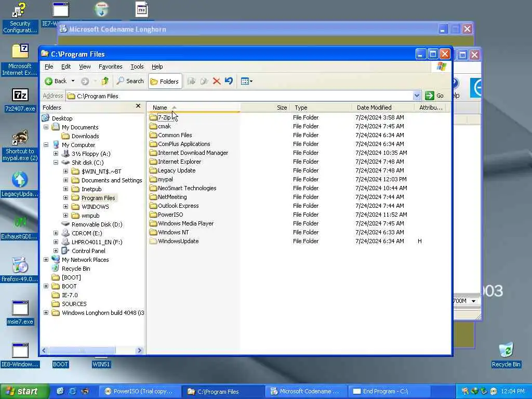
Task: Click the Move To toolbar icon
Action: pos(192,81)
